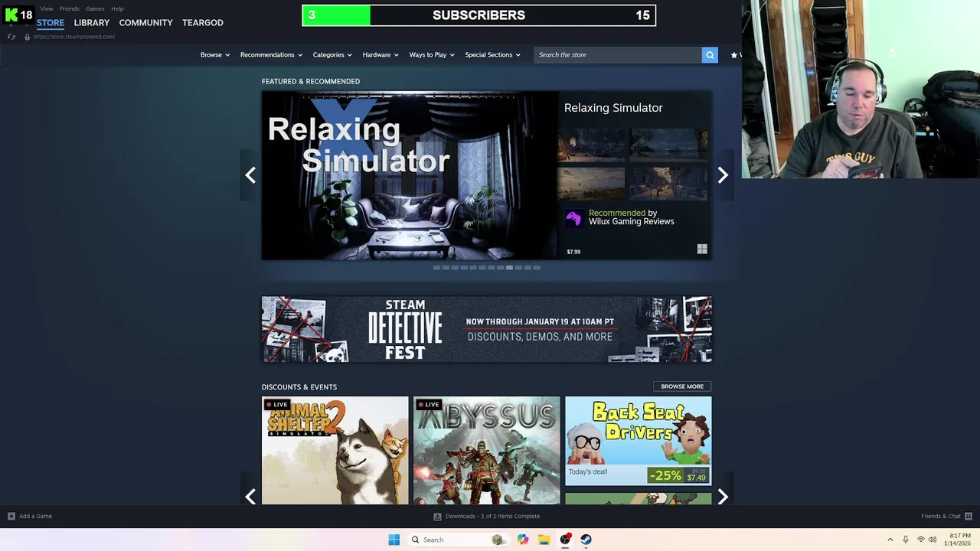Click the wishlist star icon beside the search bar
Image resolution: width=980 pixels, height=551 pixels.
(734, 55)
